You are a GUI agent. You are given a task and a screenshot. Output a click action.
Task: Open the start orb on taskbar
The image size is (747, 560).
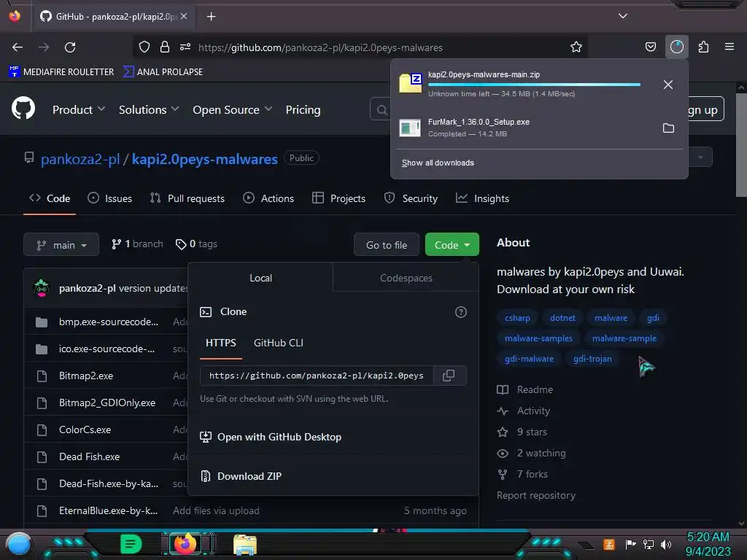[19, 544]
